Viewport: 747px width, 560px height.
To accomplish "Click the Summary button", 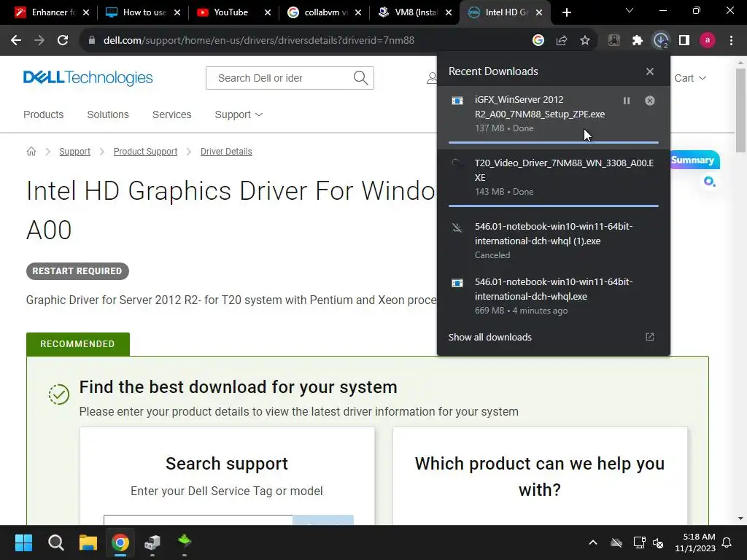I will click(x=694, y=160).
